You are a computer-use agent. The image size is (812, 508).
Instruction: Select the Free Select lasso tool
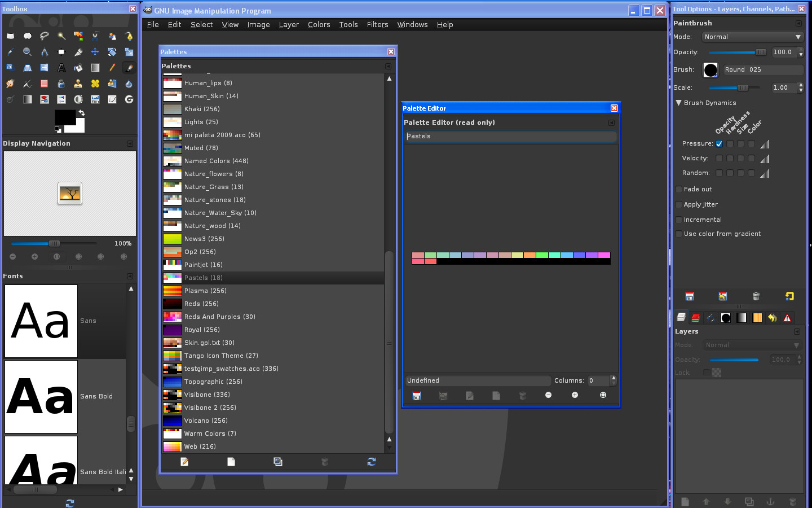tap(44, 36)
